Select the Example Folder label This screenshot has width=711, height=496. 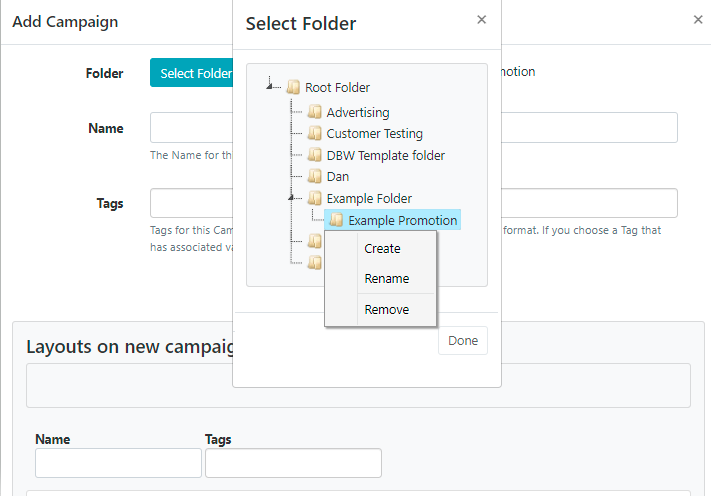(369, 199)
